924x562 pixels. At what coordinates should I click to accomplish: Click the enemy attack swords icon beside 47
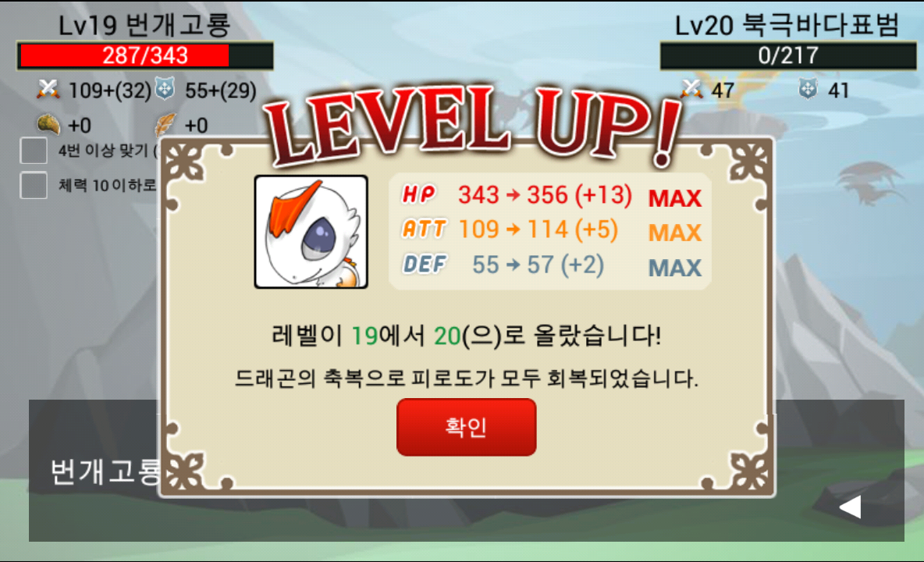point(691,90)
